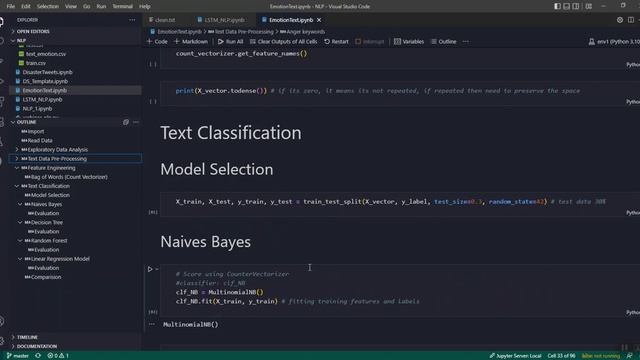Viewport: 640px width, 360px height.
Task: Toggle bottom panel layout icon
Action: [567, 6]
